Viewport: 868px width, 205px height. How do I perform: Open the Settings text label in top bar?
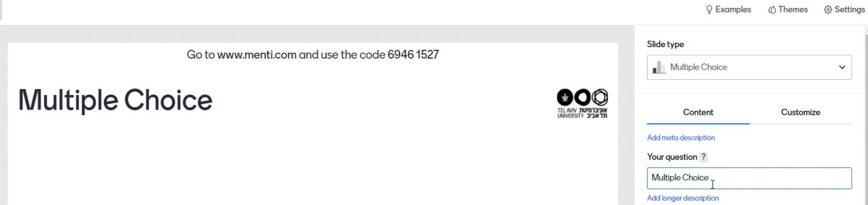click(849, 9)
